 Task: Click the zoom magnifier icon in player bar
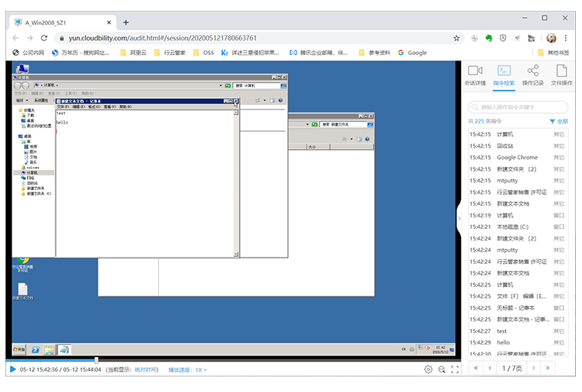tap(442, 370)
